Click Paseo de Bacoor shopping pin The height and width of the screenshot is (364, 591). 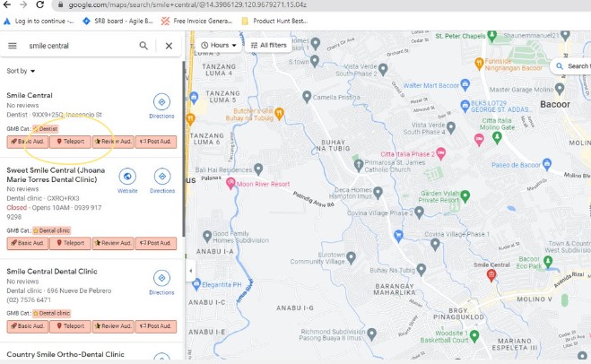click(x=547, y=164)
